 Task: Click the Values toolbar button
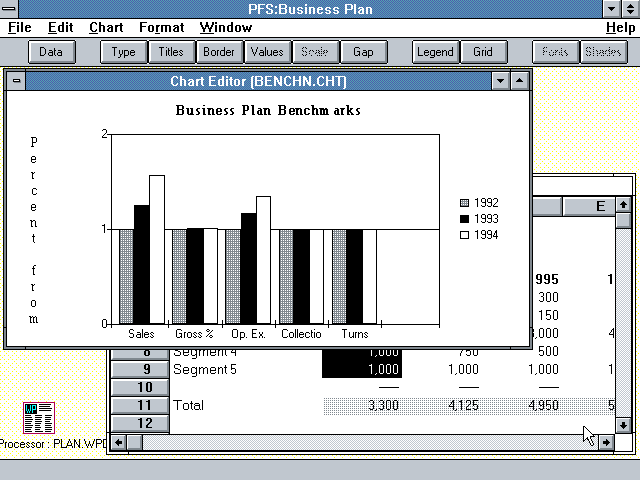click(x=267, y=52)
